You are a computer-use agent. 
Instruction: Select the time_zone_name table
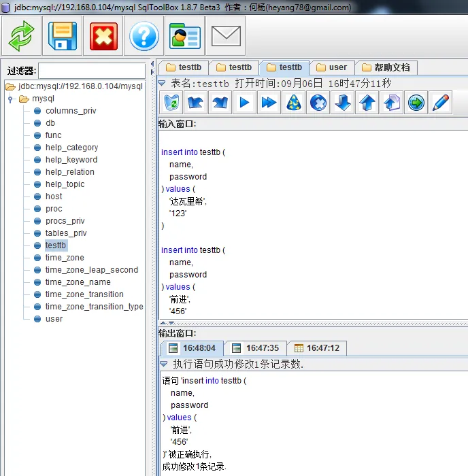point(78,282)
